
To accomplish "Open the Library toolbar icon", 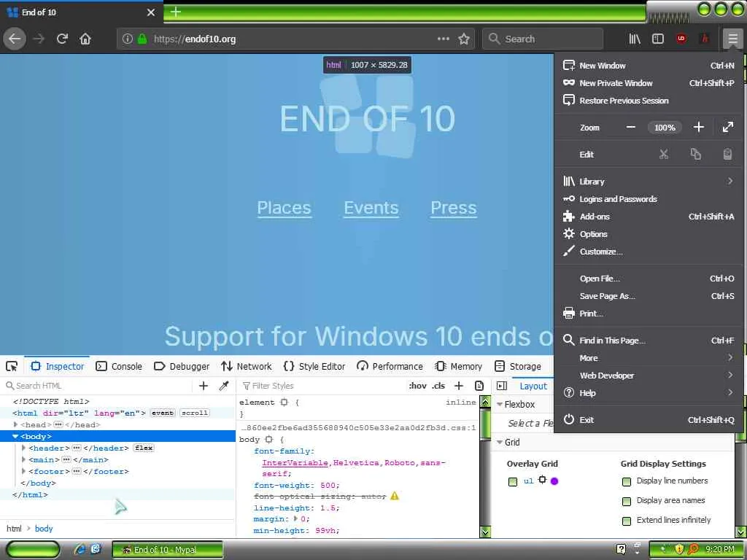I will [635, 39].
